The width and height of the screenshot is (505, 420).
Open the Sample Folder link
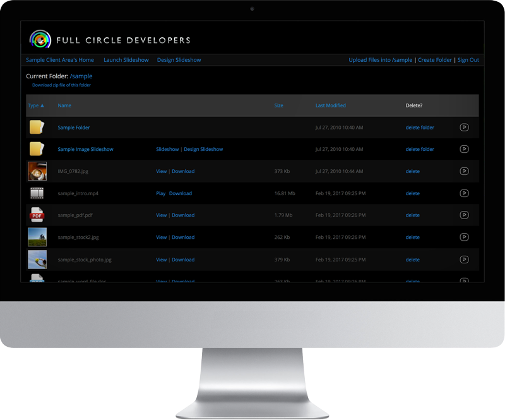(74, 128)
